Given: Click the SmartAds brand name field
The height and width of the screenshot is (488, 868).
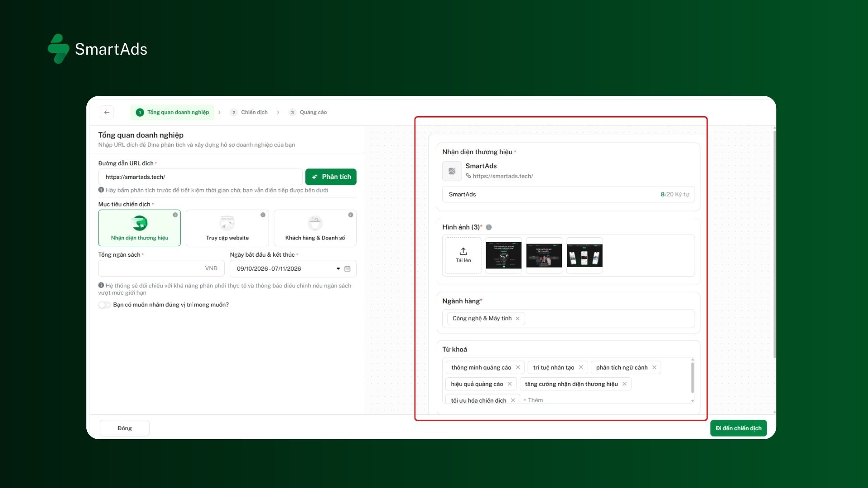Looking at the screenshot, I should coord(568,194).
